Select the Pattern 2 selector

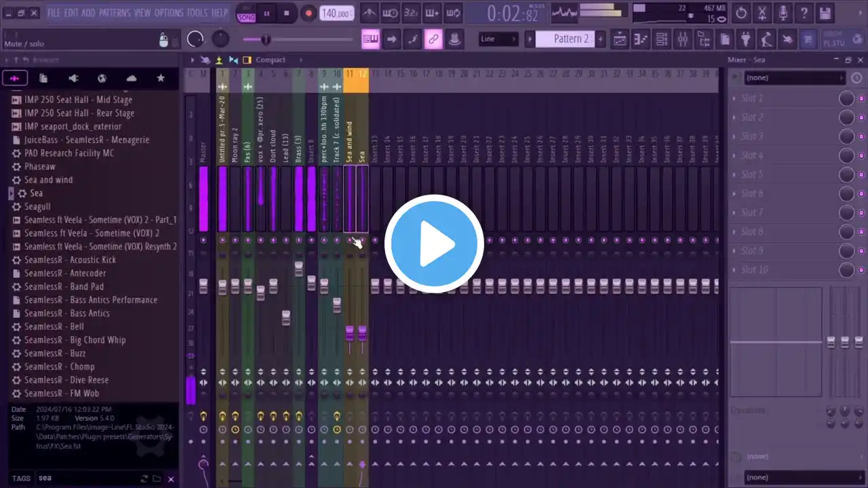click(x=565, y=39)
